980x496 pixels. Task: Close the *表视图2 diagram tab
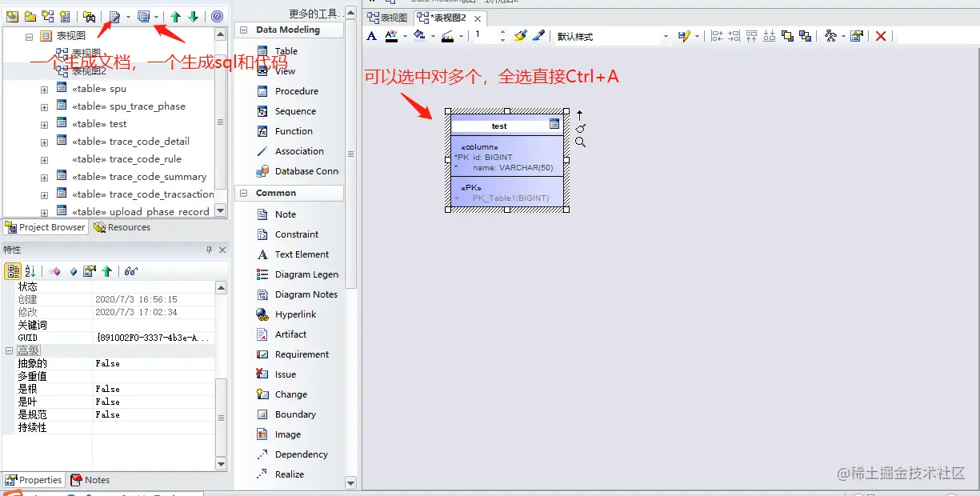pyautogui.click(x=477, y=18)
